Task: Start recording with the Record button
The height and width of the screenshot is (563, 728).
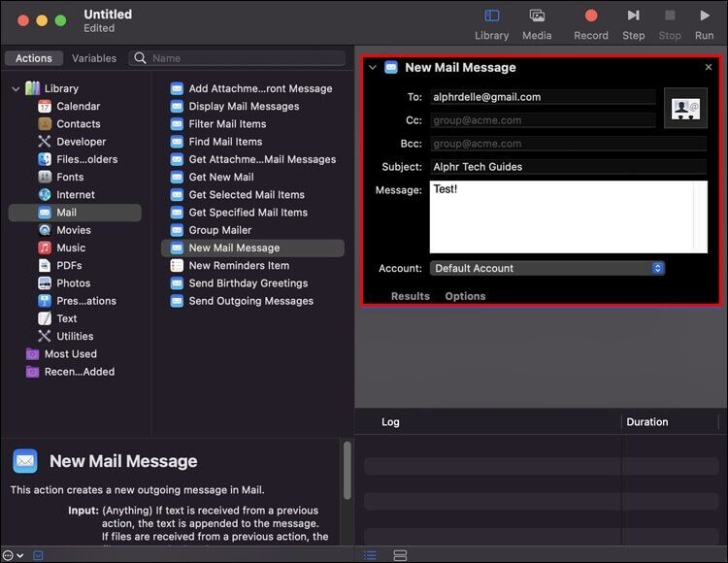Action: click(590, 24)
